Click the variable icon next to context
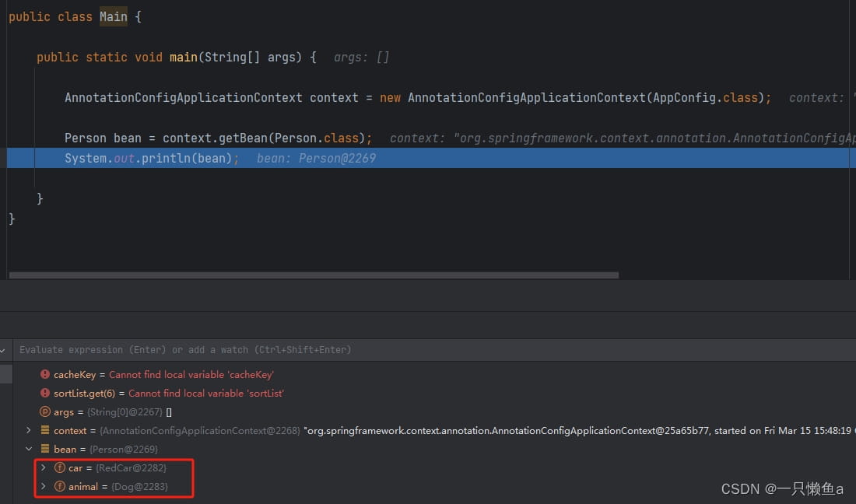This screenshot has height=504, width=856. coord(45,430)
